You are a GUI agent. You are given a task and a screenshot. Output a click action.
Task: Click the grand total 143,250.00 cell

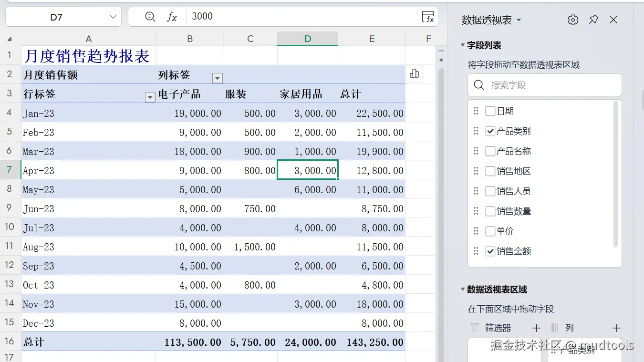coord(372,342)
